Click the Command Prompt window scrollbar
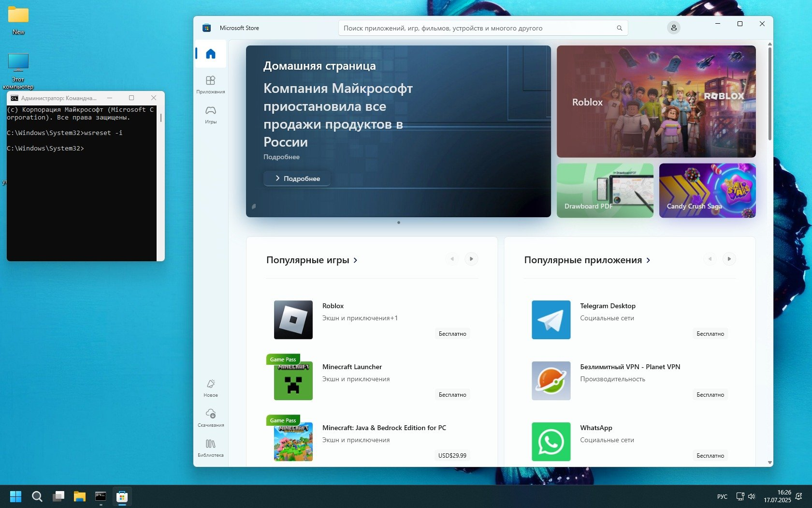This screenshot has width=812, height=508. click(160, 118)
